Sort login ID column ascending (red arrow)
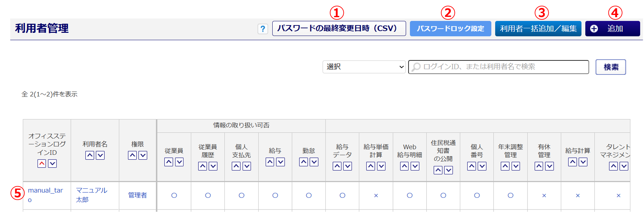The image size is (644, 214). point(42,163)
